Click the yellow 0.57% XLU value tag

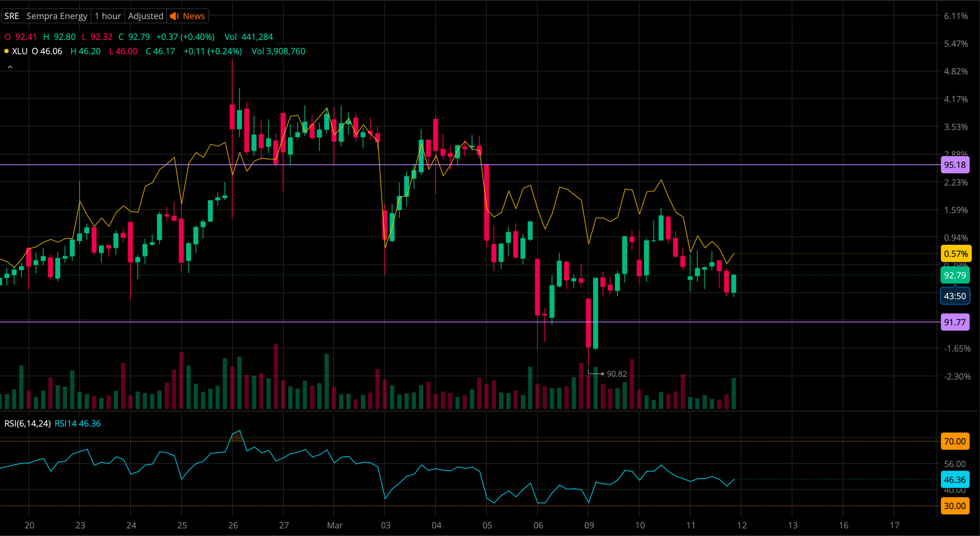point(955,254)
